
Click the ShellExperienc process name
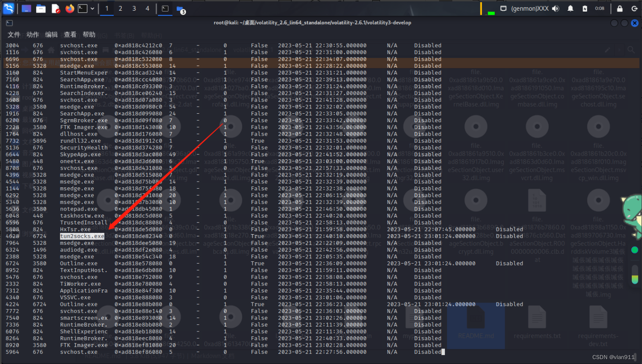pyautogui.click(x=84, y=331)
